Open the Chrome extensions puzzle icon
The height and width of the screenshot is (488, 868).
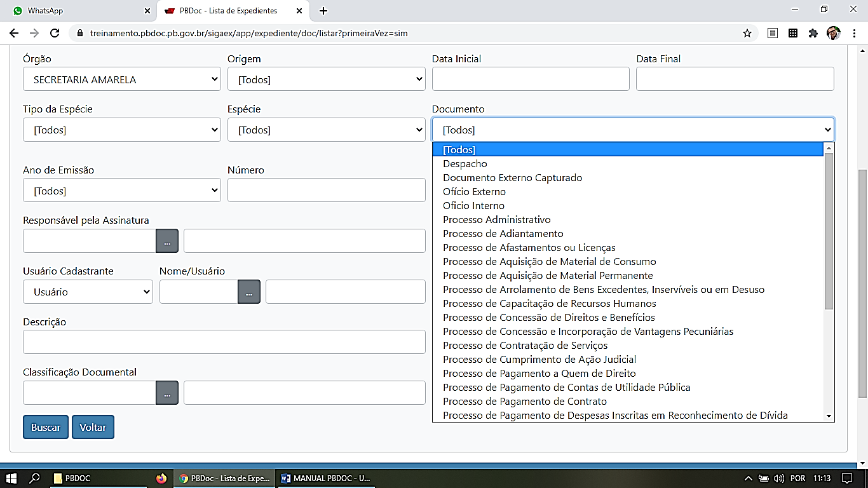(x=813, y=33)
